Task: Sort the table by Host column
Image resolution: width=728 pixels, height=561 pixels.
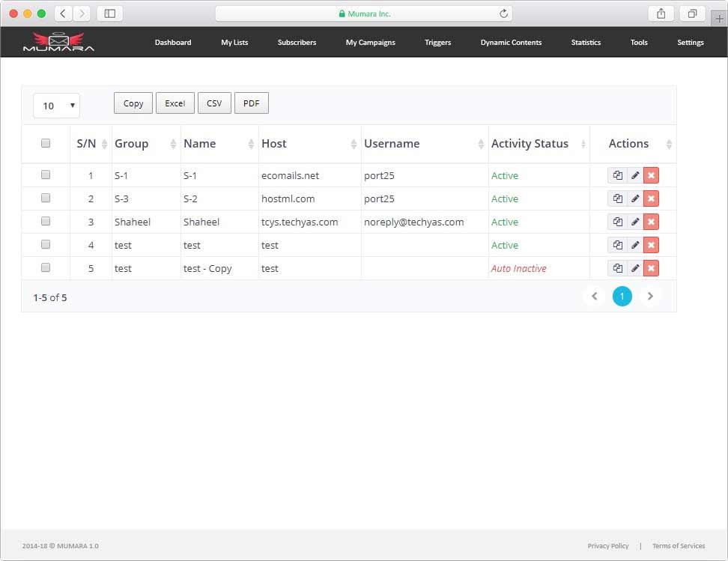Action: pyautogui.click(x=274, y=143)
